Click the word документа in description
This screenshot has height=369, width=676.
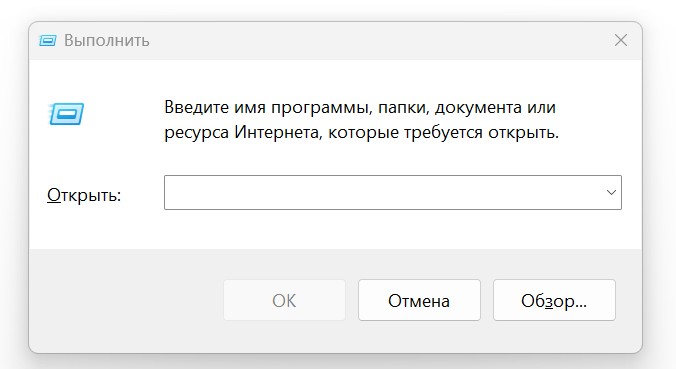click(x=478, y=107)
